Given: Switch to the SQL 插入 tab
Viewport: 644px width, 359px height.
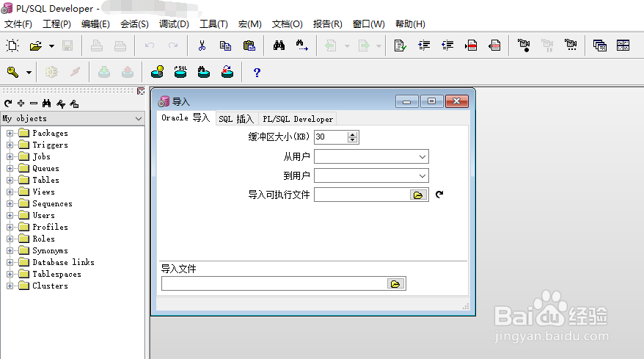Looking at the screenshot, I should pos(236,119).
